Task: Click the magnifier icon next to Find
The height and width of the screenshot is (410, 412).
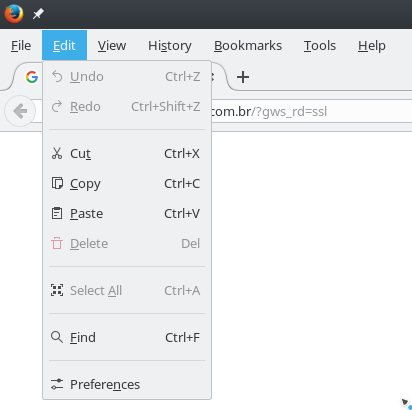Action: point(57,337)
